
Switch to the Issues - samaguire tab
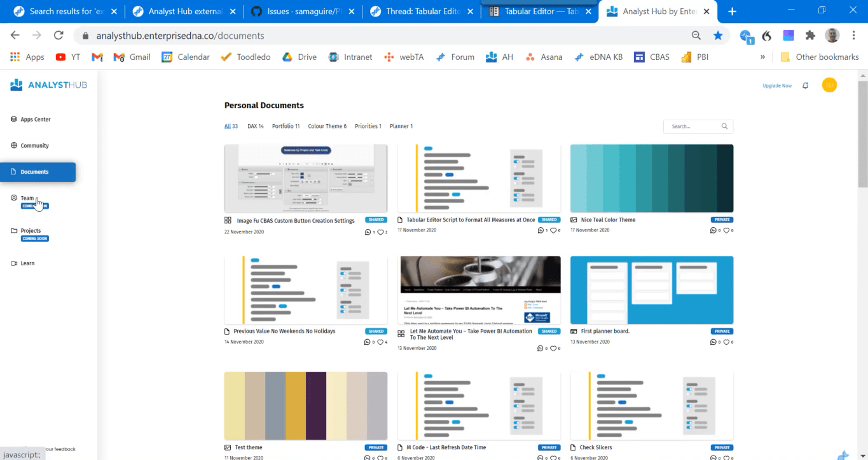(x=302, y=11)
